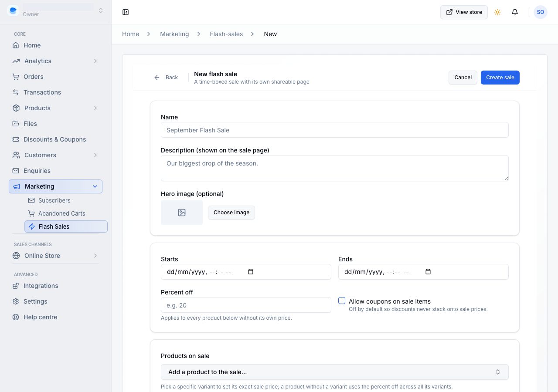Click the Products box icon
The width and height of the screenshot is (558, 392).
[x=16, y=108]
